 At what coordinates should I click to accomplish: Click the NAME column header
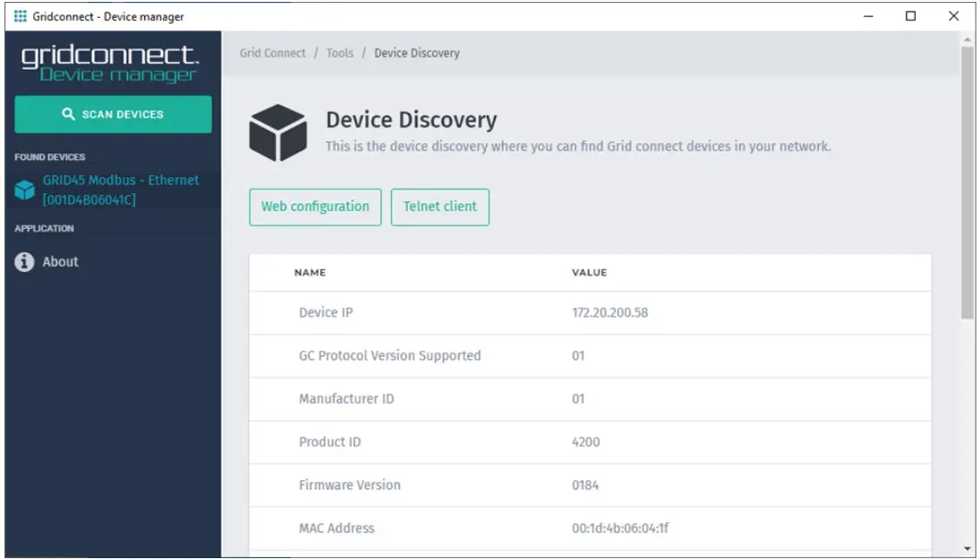(310, 273)
